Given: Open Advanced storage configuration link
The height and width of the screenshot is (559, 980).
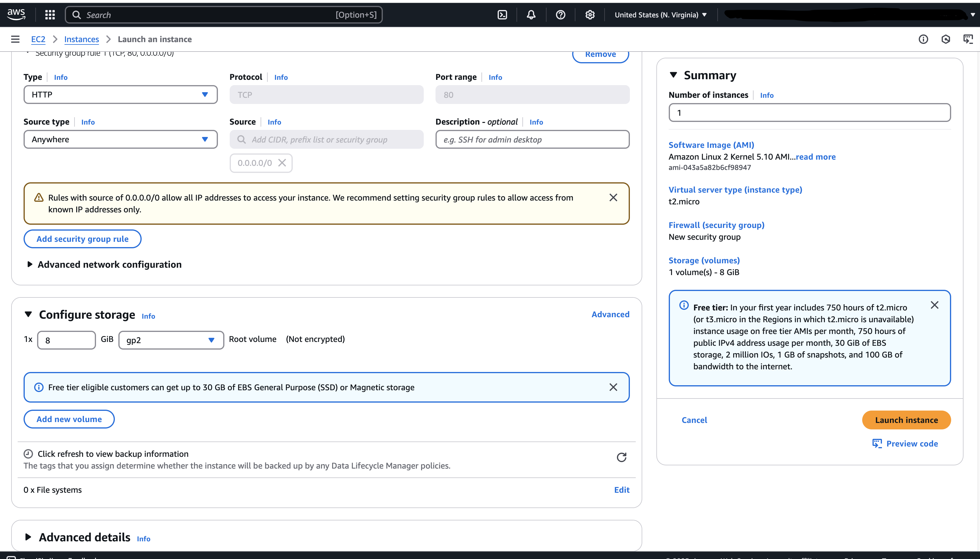Looking at the screenshot, I should pos(610,314).
